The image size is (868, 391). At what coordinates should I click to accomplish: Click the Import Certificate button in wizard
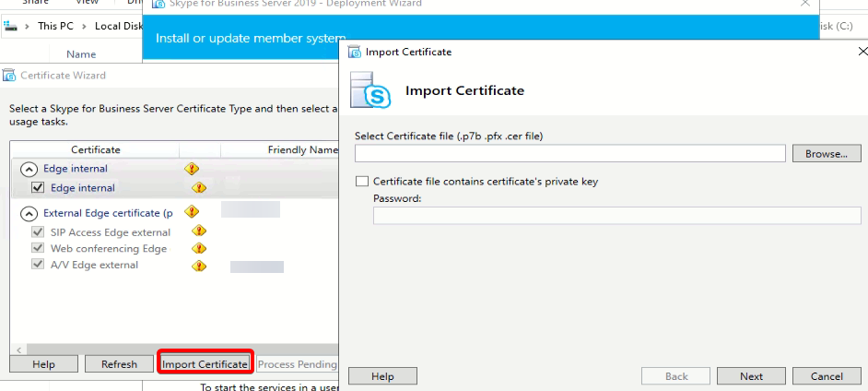click(x=205, y=364)
